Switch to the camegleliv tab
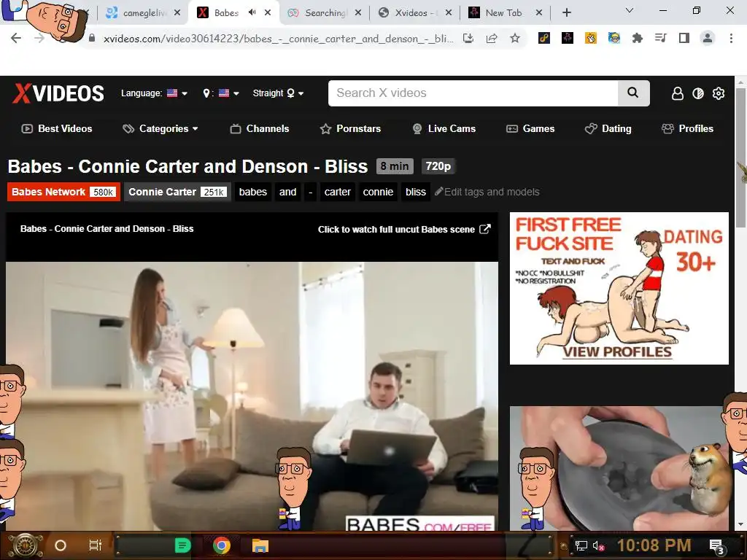 point(144,13)
